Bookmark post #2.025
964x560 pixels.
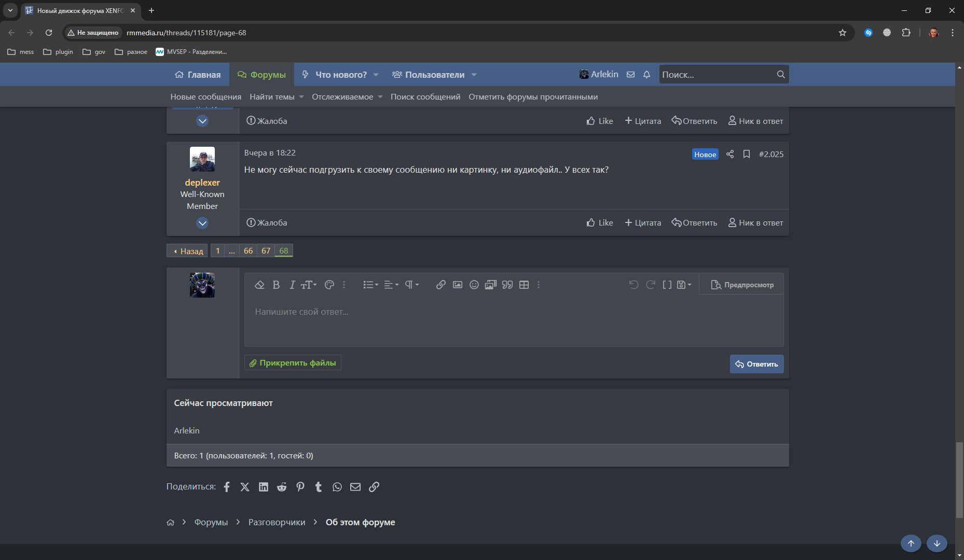pyautogui.click(x=747, y=154)
